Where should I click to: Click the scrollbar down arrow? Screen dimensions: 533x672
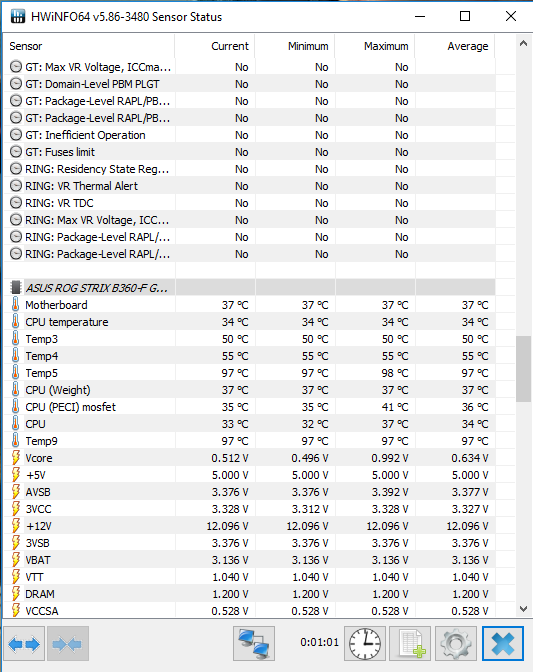click(523, 609)
